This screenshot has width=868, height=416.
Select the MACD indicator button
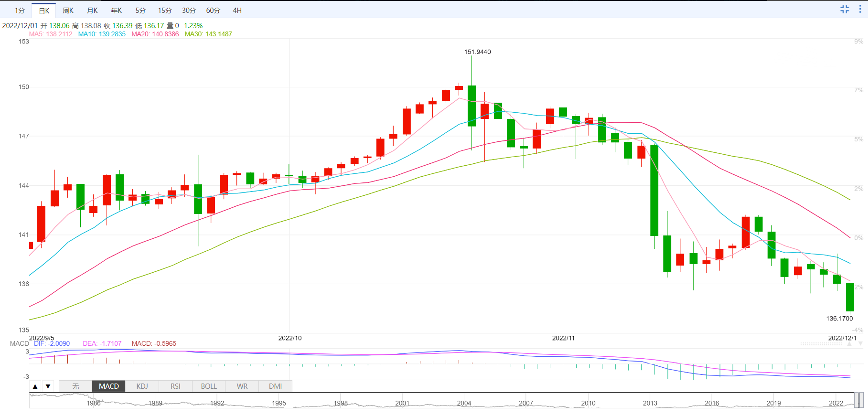tap(108, 386)
